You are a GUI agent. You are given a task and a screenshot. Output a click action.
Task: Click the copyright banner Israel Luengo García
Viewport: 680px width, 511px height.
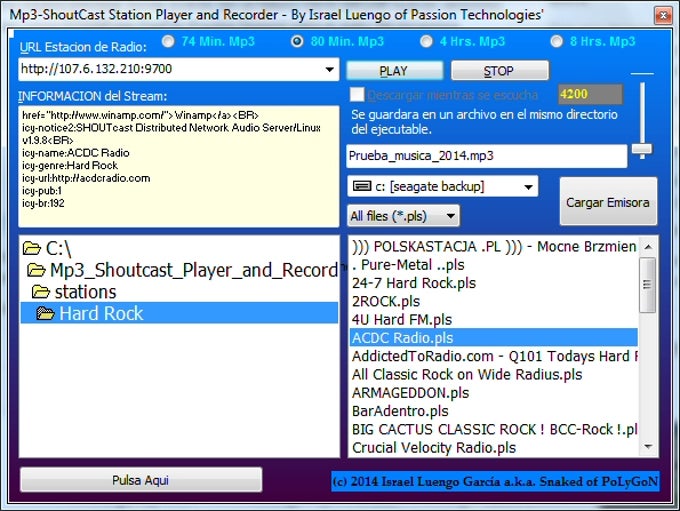click(495, 482)
